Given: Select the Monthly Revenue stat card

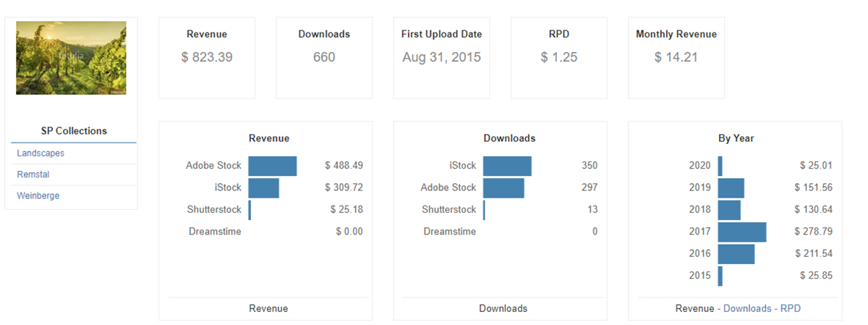Looking at the screenshot, I should click(x=676, y=58).
